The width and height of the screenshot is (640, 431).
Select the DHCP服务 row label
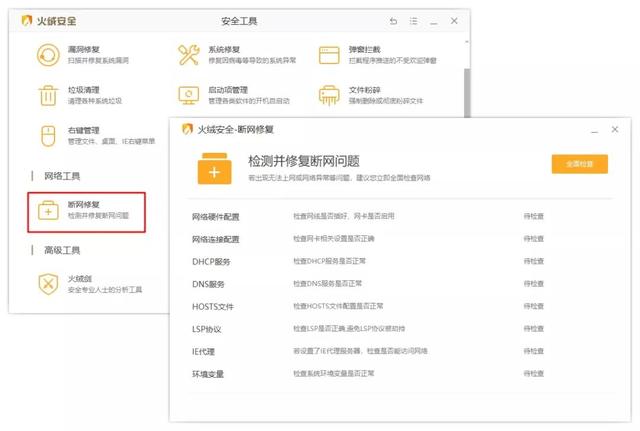coord(211,262)
